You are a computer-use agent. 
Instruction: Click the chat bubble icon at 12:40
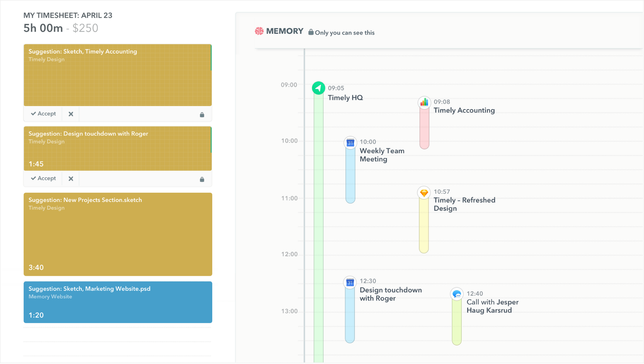coord(456,294)
